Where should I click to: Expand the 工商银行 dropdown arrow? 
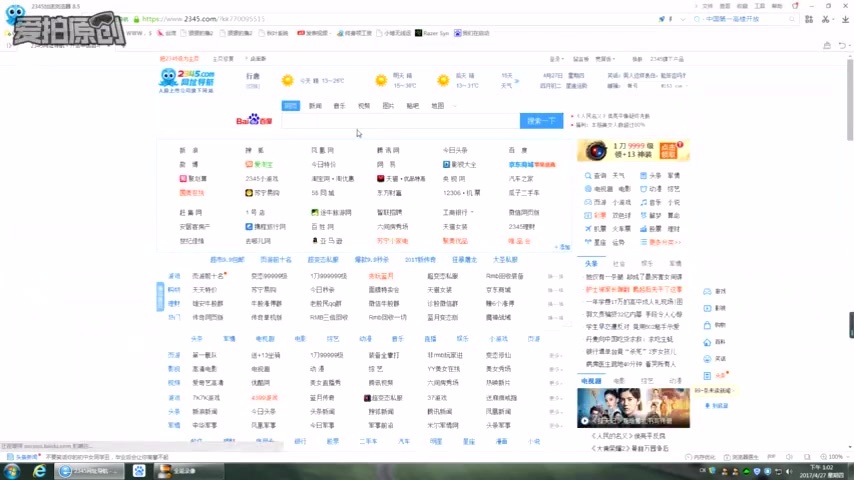pos(472,212)
